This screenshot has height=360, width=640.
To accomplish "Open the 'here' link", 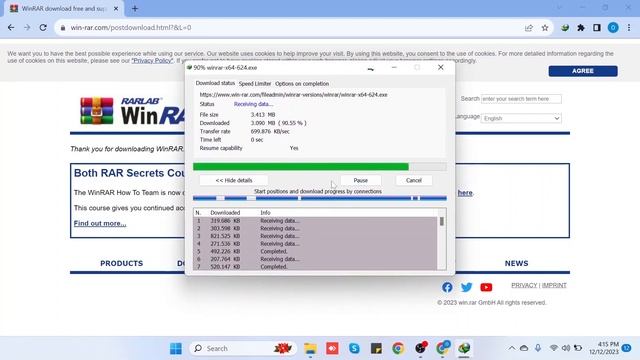I will (x=465, y=193).
